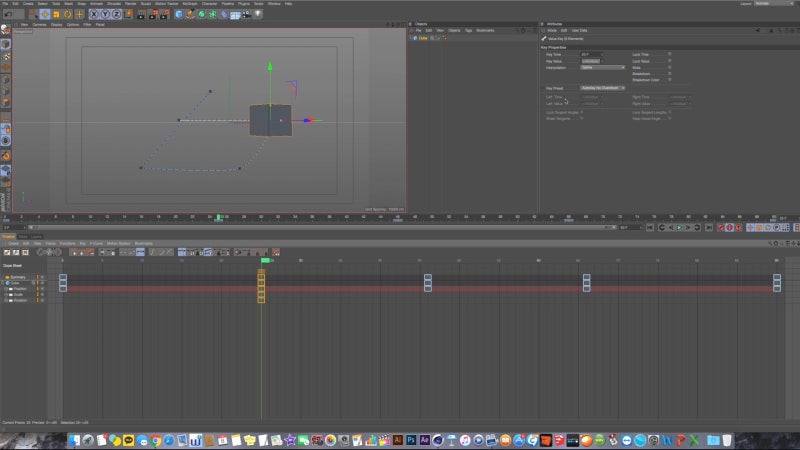The width and height of the screenshot is (800, 450).
Task: Go to the end of animation
Action: tap(709, 228)
